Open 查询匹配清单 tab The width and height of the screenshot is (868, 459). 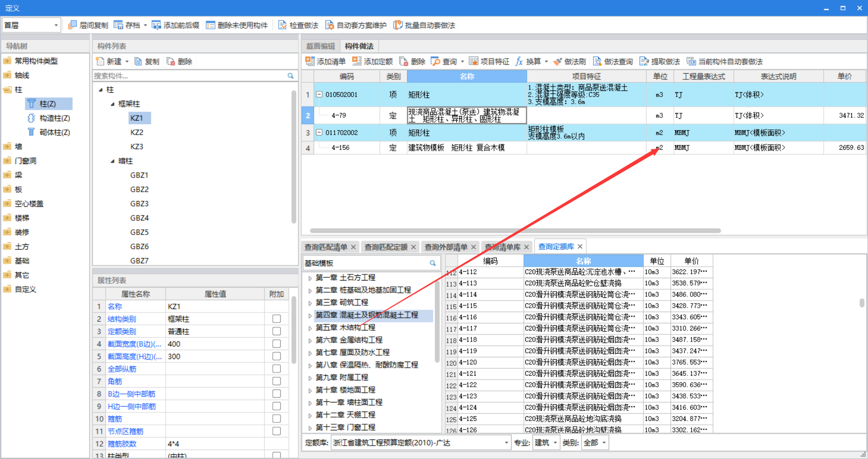[x=326, y=247]
